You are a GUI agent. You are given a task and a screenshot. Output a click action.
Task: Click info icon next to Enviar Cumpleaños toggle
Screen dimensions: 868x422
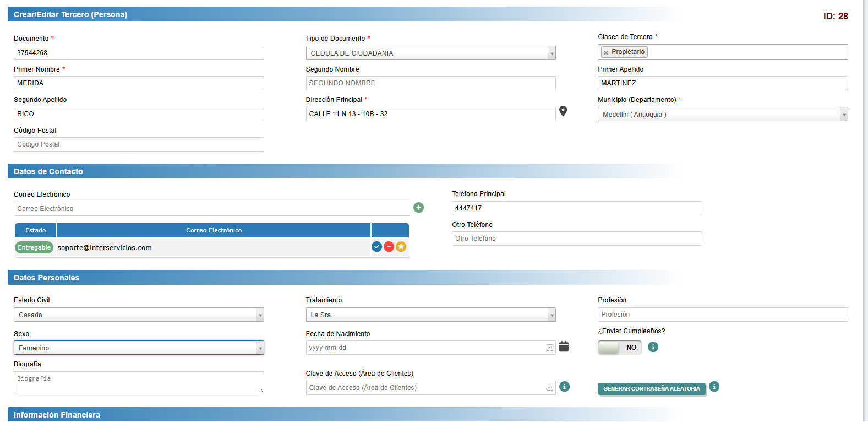click(x=653, y=347)
